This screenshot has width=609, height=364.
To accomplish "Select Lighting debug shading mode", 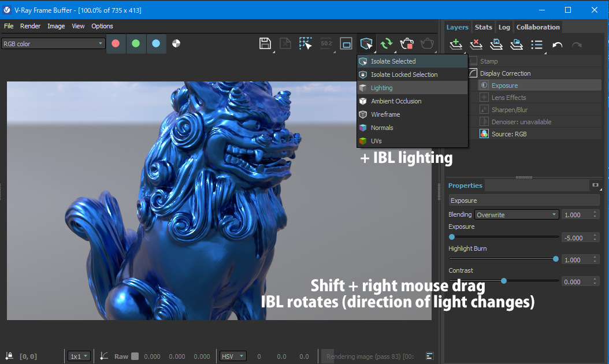I will [x=412, y=87].
